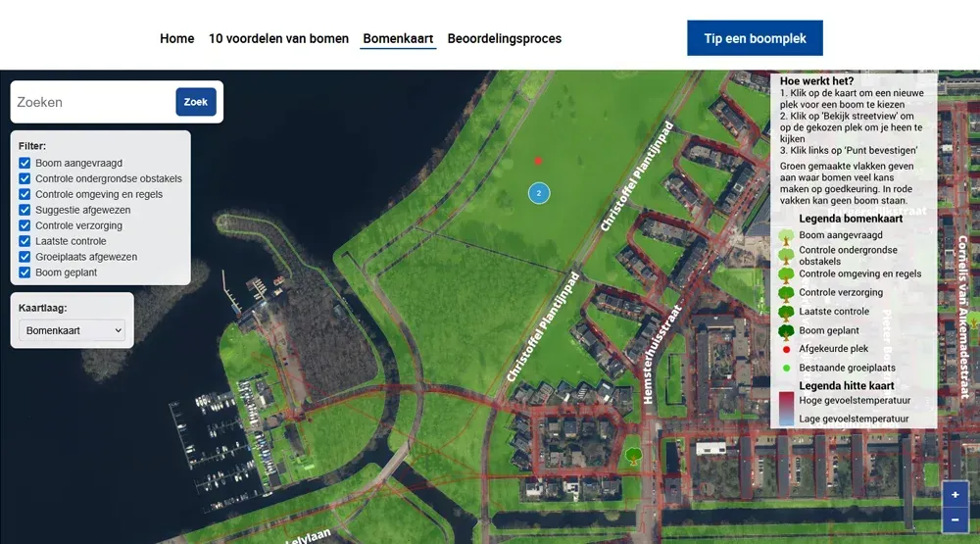Click Tip een boomplek button
The height and width of the screenshot is (544, 980).
coord(755,38)
